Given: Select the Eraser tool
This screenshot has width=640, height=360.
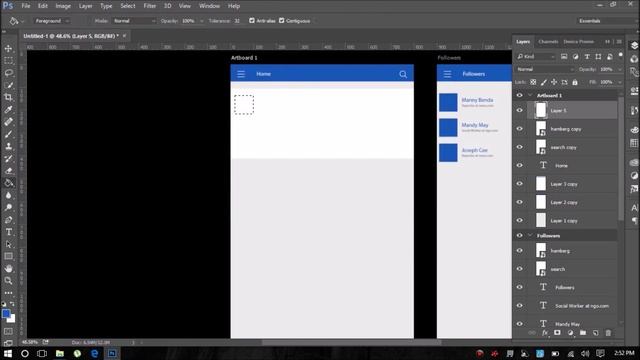Looking at the screenshot, I should pos(9,171).
